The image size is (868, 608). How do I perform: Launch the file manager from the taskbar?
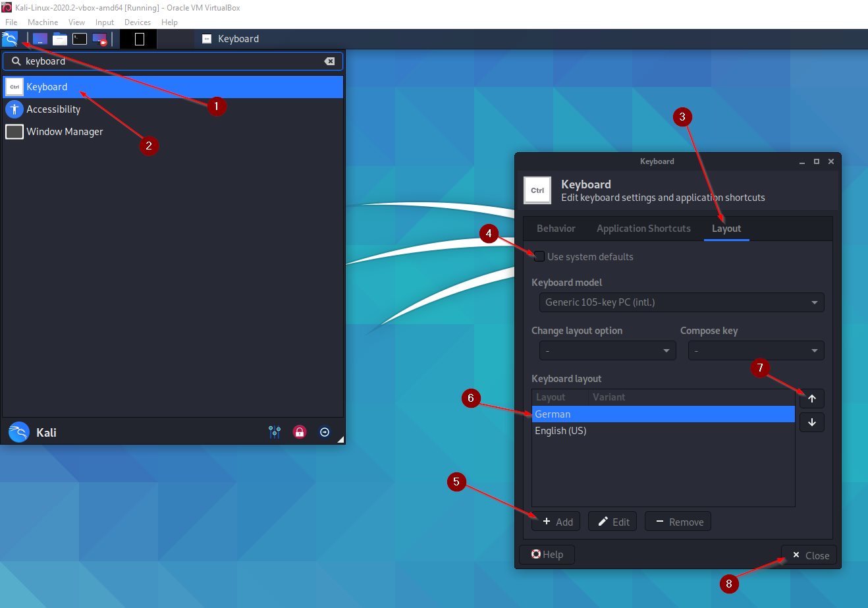[x=59, y=39]
